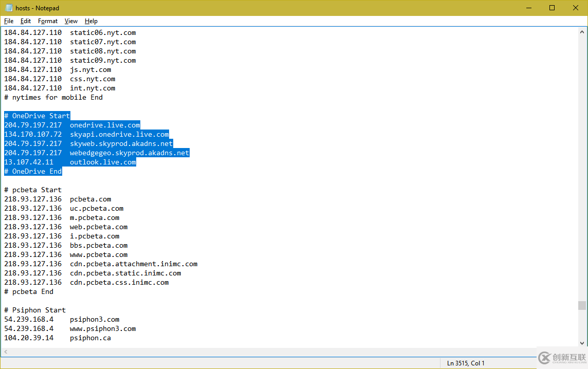Click the vertical scrollbar down arrow

(x=582, y=343)
